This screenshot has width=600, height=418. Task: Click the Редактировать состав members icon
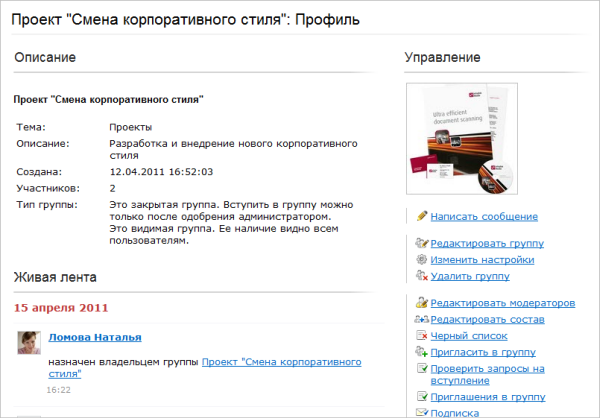point(421,319)
